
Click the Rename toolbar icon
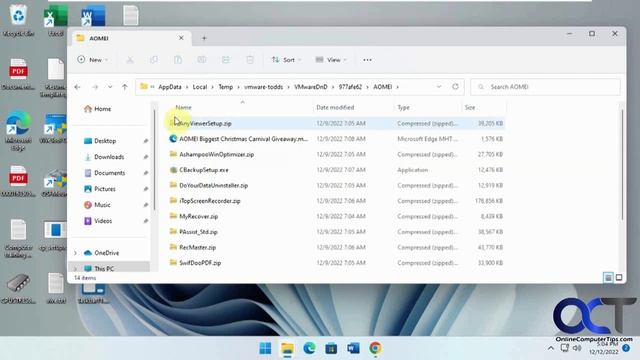click(x=202, y=60)
